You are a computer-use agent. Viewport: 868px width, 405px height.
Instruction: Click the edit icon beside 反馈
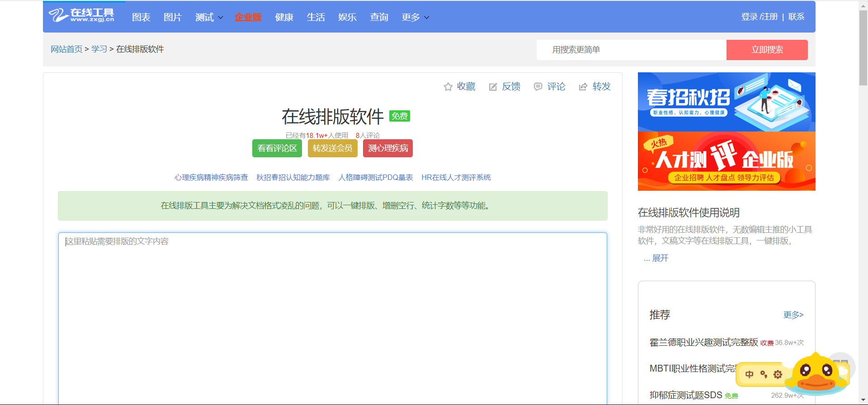(x=493, y=87)
